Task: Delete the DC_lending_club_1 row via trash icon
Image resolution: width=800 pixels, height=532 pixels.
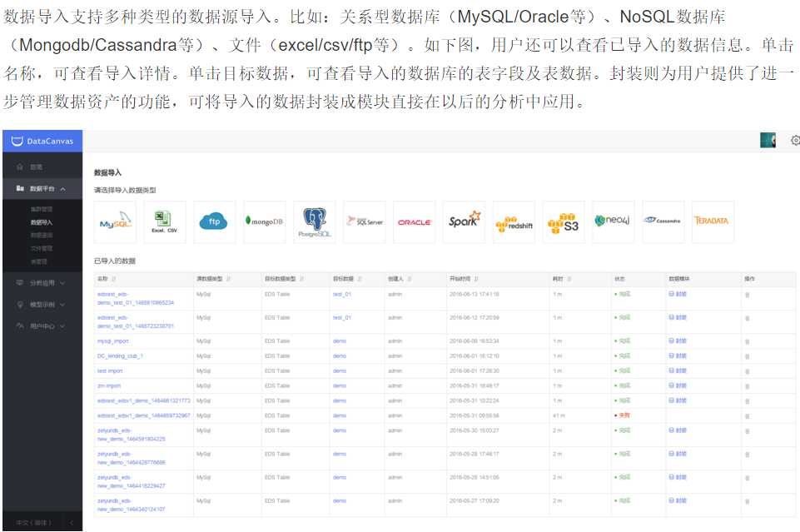Action: 747,356
